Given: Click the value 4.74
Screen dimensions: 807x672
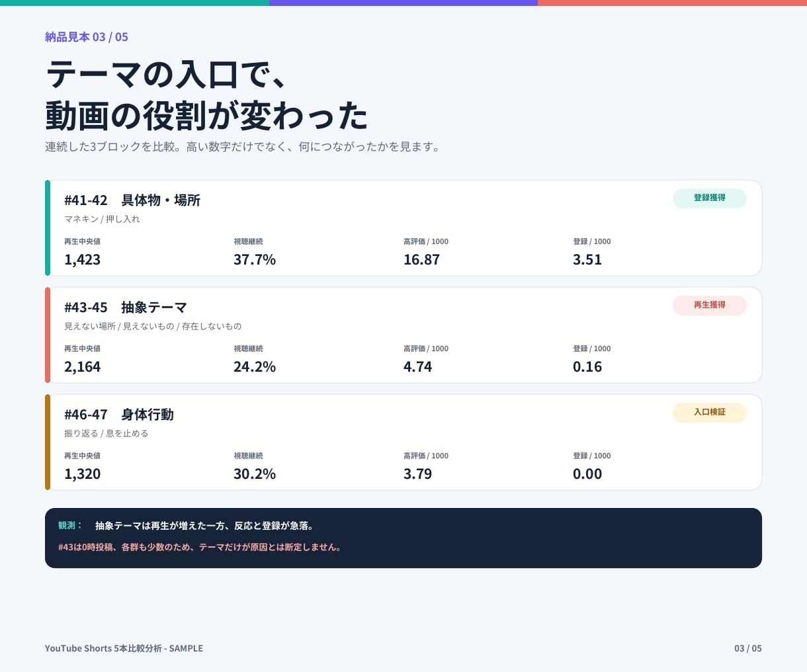Looking at the screenshot, I should [x=417, y=367].
